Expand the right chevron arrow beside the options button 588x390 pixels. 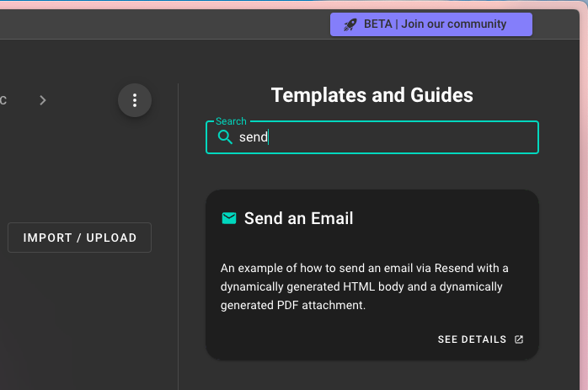coord(43,100)
